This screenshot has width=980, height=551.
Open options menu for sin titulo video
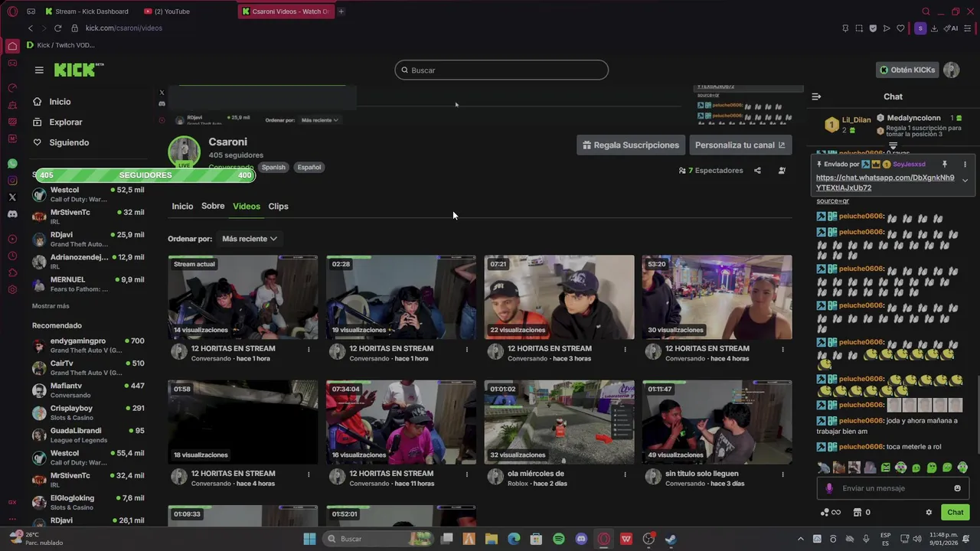click(782, 474)
